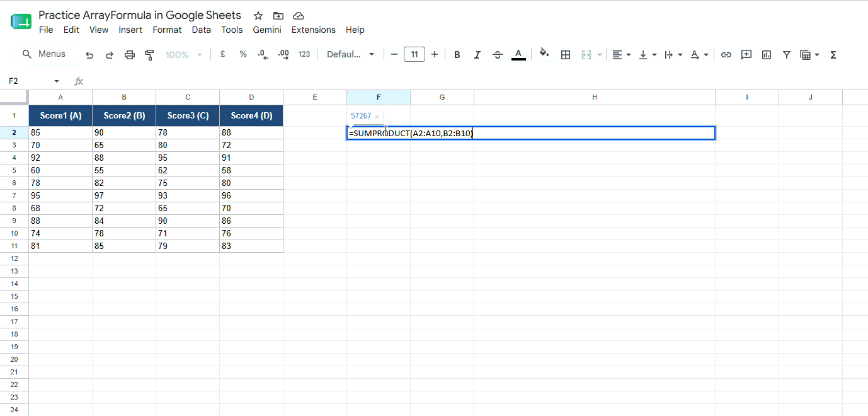
Task: Open the Google Sheets home icon
Action: pyautogui.click(x=21, y=21)
